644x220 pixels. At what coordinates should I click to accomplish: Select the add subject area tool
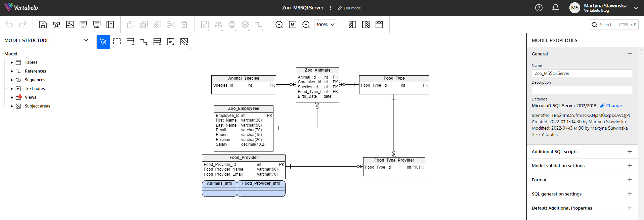[x=184, y=42]
